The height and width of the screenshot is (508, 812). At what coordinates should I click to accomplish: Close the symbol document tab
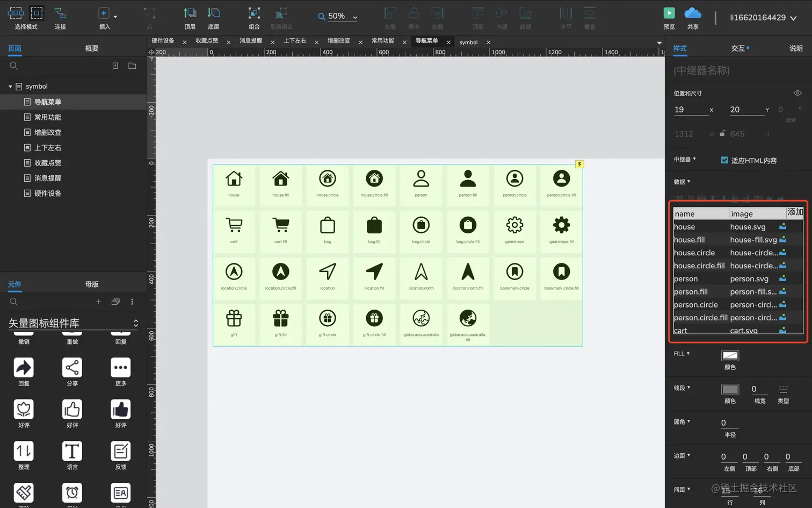click(x=488, y=42)
